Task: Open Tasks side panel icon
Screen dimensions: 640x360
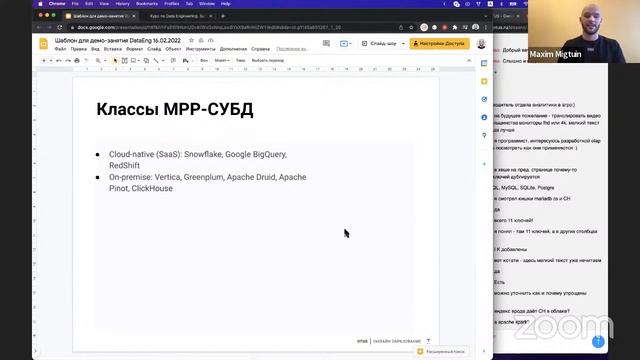Action: pos(484,99)
